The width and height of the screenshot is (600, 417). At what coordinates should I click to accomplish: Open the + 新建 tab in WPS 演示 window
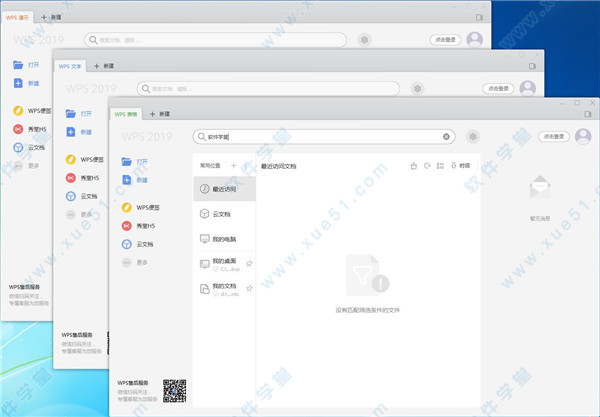pos(51,17)
